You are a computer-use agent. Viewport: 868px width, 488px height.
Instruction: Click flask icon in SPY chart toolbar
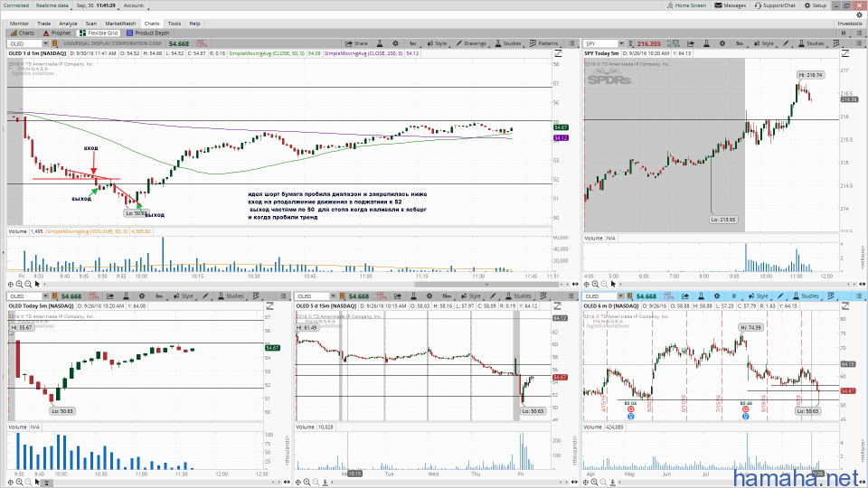coord(706,43)
